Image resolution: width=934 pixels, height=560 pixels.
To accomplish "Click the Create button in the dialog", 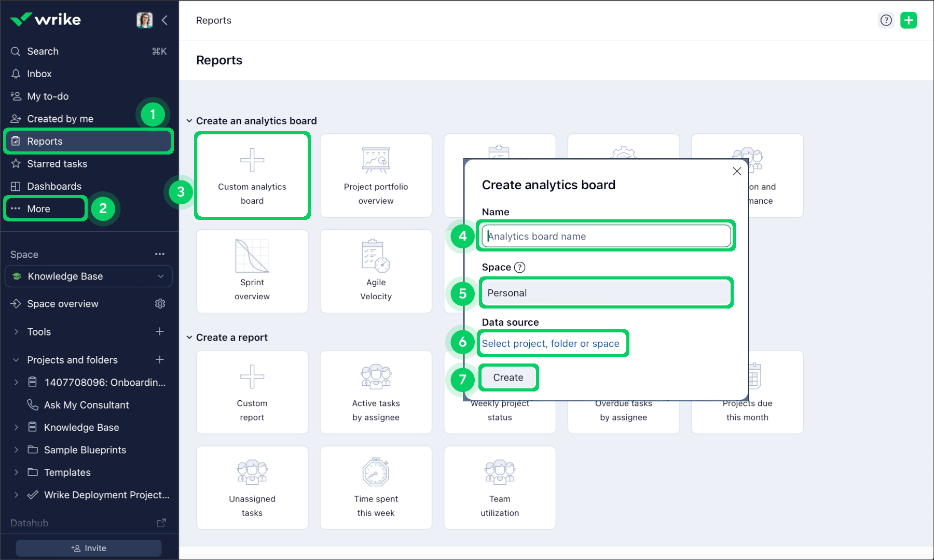I will [508, 377].
